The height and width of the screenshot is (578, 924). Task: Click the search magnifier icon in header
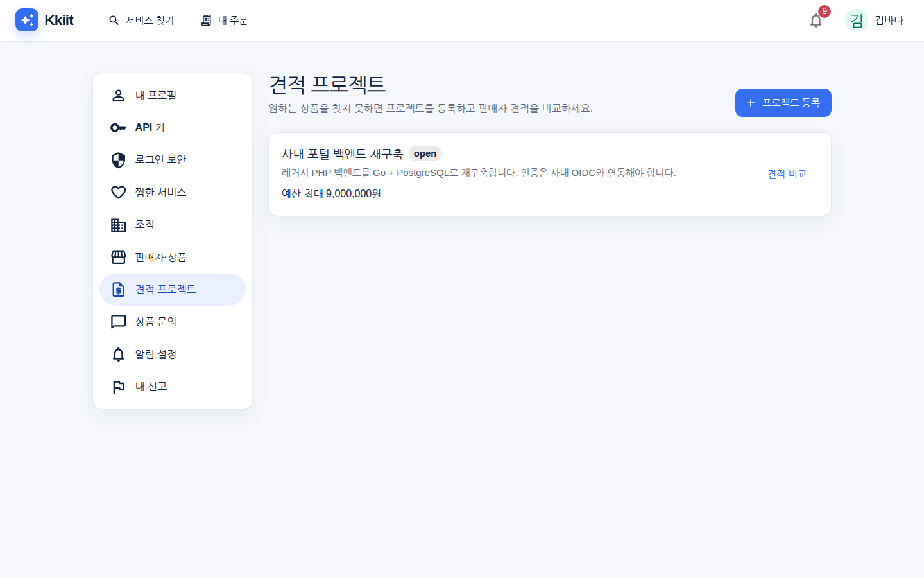114,21
